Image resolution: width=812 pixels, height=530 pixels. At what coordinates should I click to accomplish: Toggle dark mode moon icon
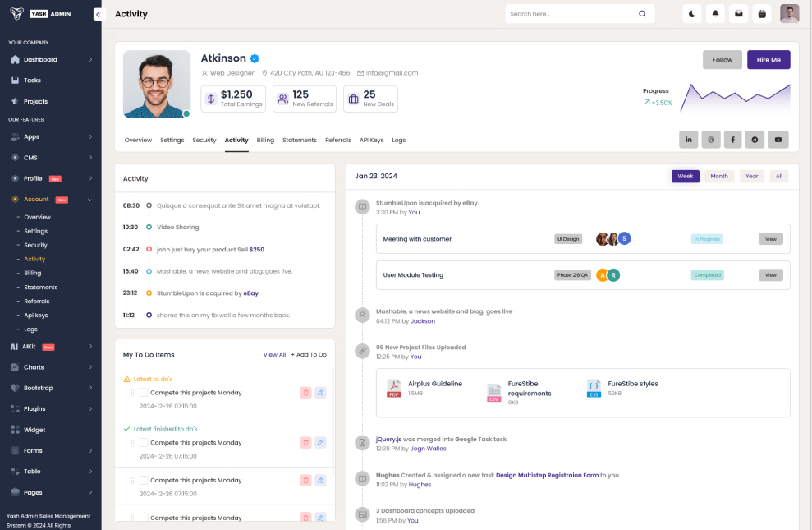click(x=692, y=14)
